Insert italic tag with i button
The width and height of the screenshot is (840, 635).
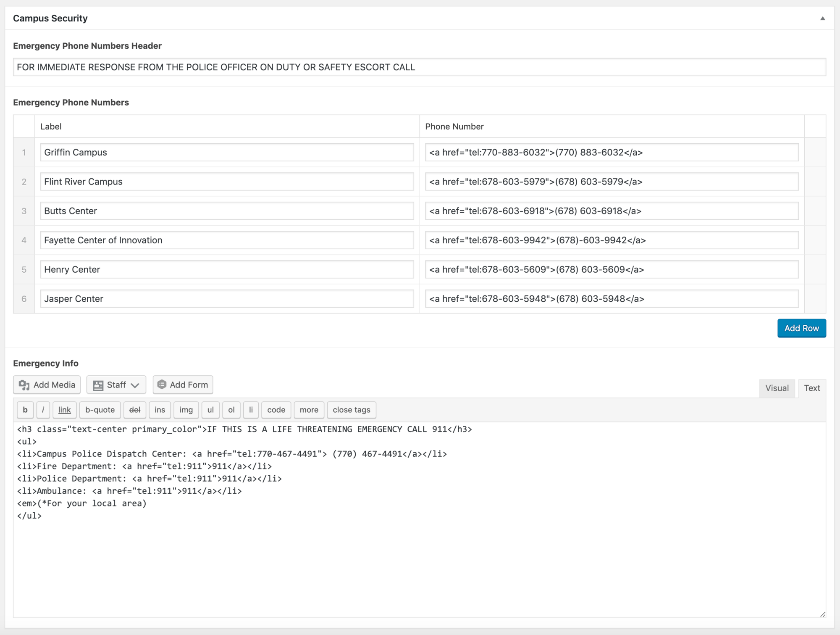(x=43, y=410)
